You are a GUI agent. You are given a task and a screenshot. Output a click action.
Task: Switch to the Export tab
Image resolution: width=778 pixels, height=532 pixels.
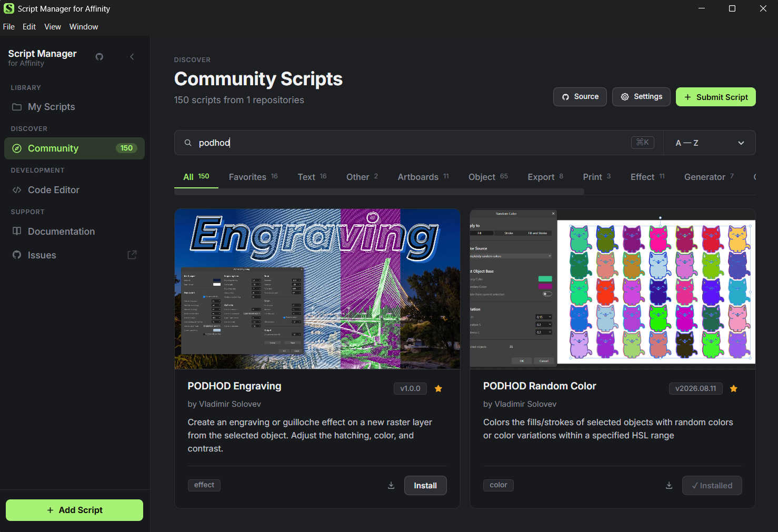545,177
